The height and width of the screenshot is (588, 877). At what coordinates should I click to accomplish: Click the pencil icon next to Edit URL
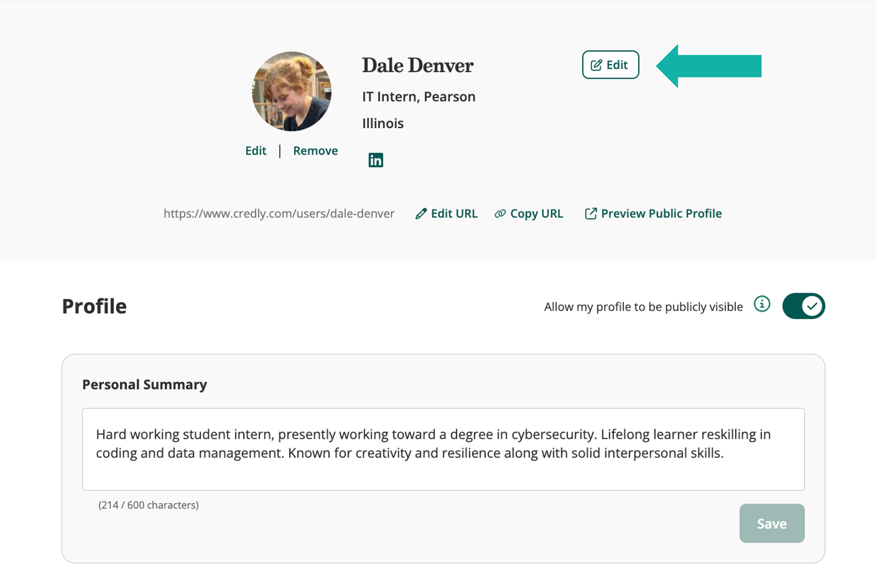[421, 214]
